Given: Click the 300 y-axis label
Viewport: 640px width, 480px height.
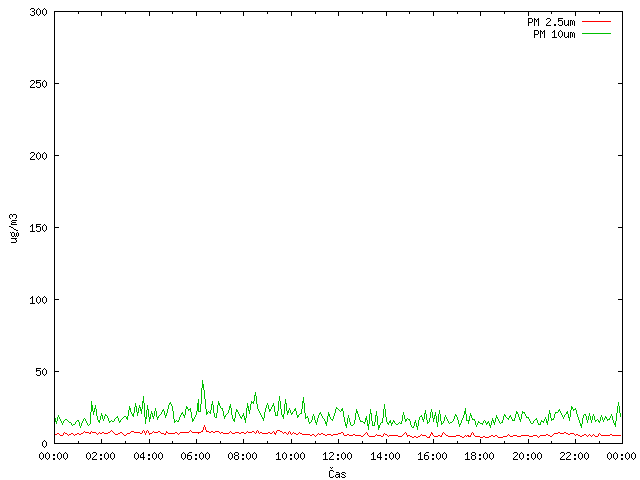Looking at the screenshot, I should pyautogui.click(x=38, y=12).
